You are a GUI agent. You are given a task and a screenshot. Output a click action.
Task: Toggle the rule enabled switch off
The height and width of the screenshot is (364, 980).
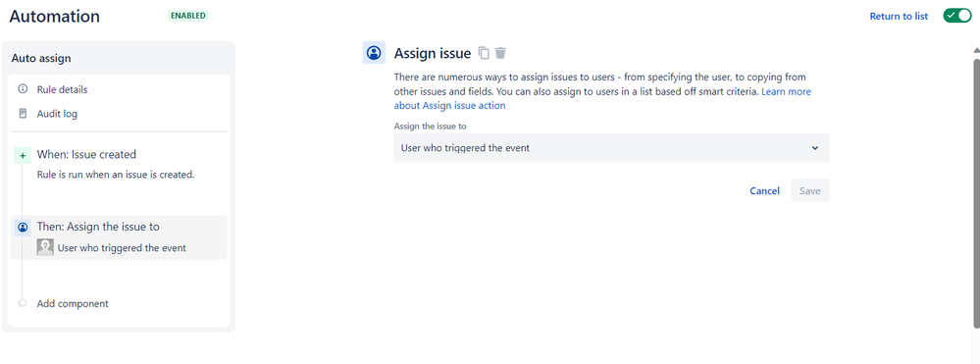(956, 16)
